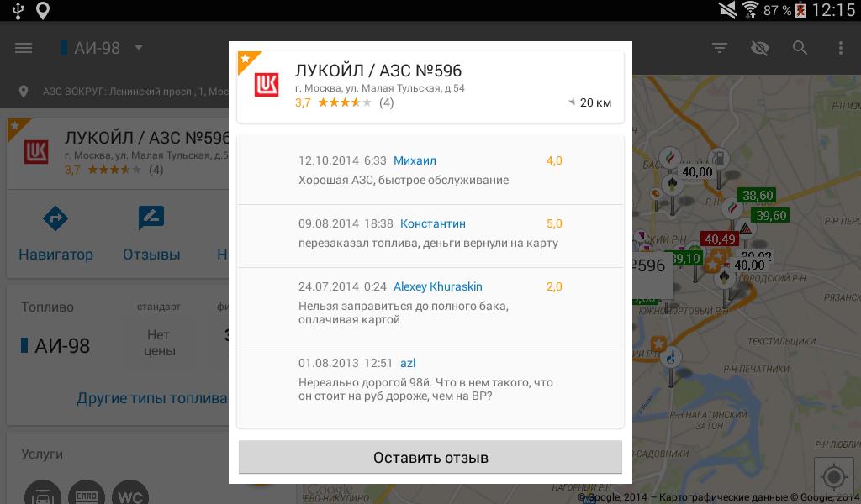This screenshot has height=504, width=861.
Task: Tap the 38,60 green price marker on the map
Action: [758, 195]
